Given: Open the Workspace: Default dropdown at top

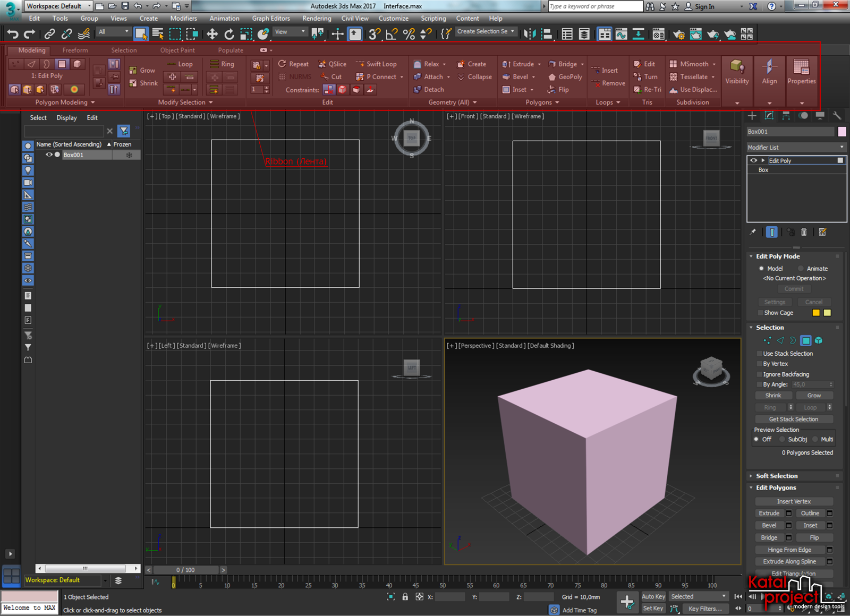Looking at the screenshot, I should (x=58, y=6).
